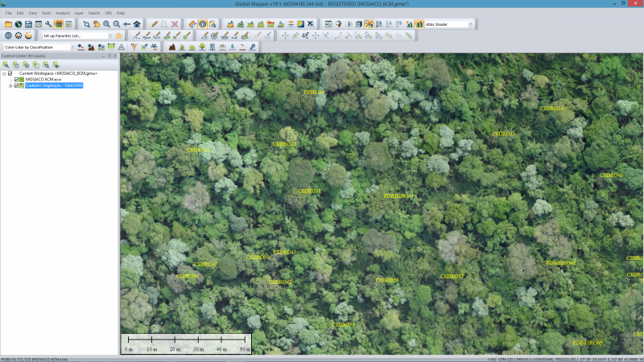Open the Set up Favorites List dropdown
644x362 pixels.
coord(110,35)
